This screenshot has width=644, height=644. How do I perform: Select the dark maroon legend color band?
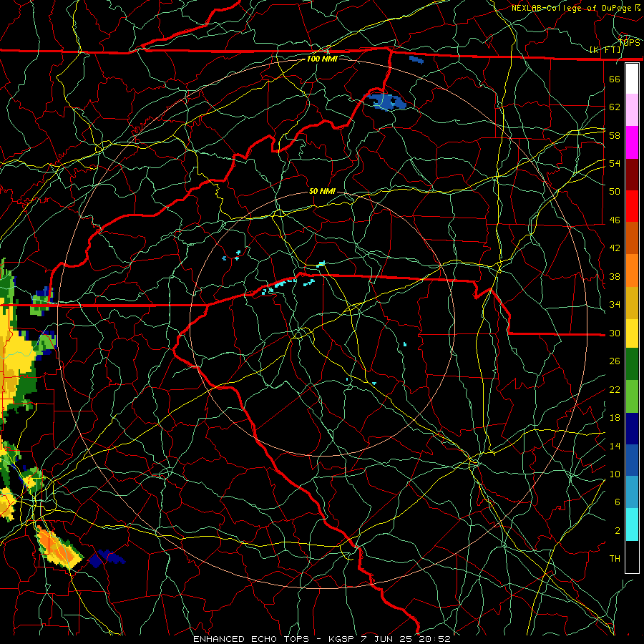(x=632, y=175)
